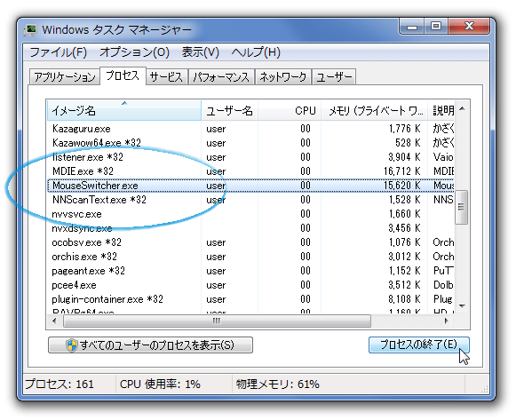Click the プロセス: 161 status entry
The height and width of the screenshot is (420, 516).
[x=60, y=384]
